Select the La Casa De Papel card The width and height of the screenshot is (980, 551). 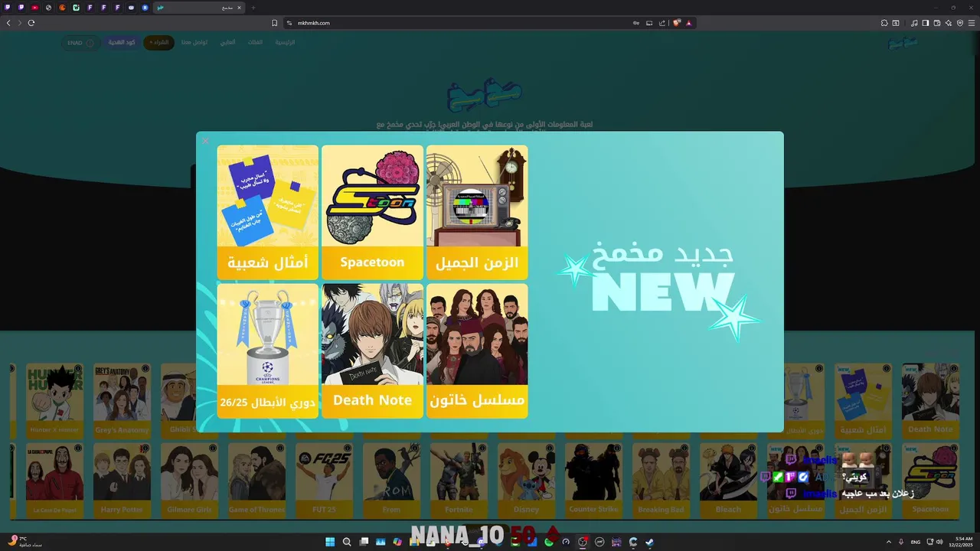click(x=54, y=481)
